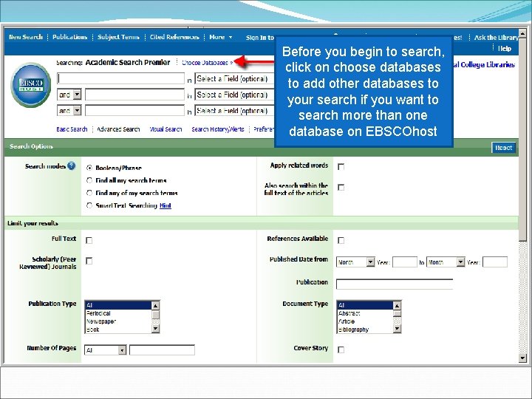The height and width of the screenshot is (399, 532).
Task: Click page scrollbar down arrow
Action: [x=522, y=358]
